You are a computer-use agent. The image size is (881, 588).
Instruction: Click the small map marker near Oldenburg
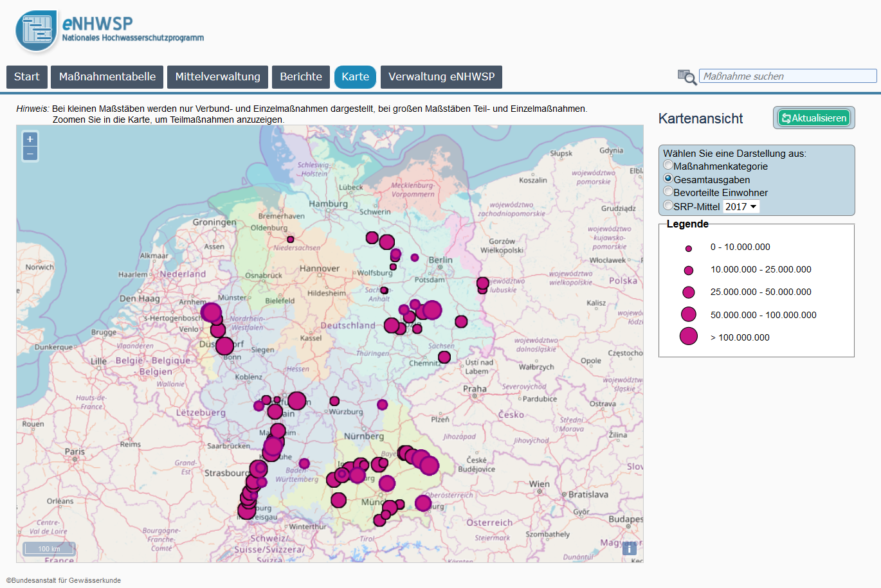(x=291, y=240)
